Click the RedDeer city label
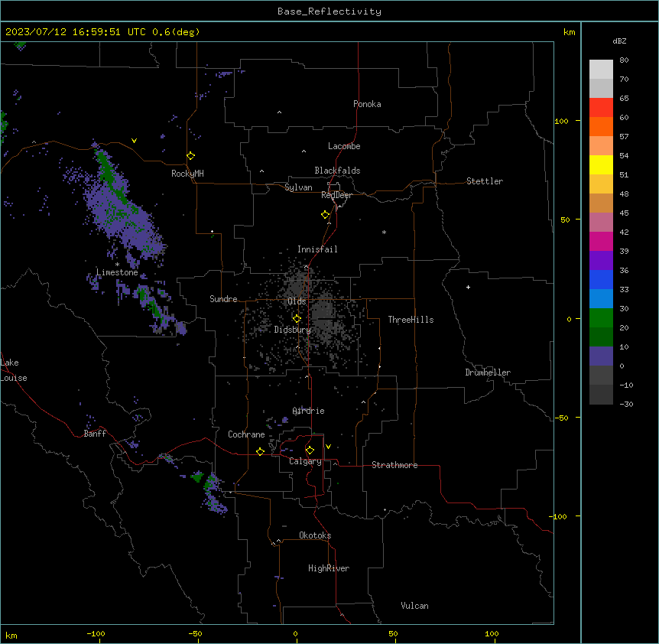The width and height of the screenshot is (659, 644). (336, 195)
